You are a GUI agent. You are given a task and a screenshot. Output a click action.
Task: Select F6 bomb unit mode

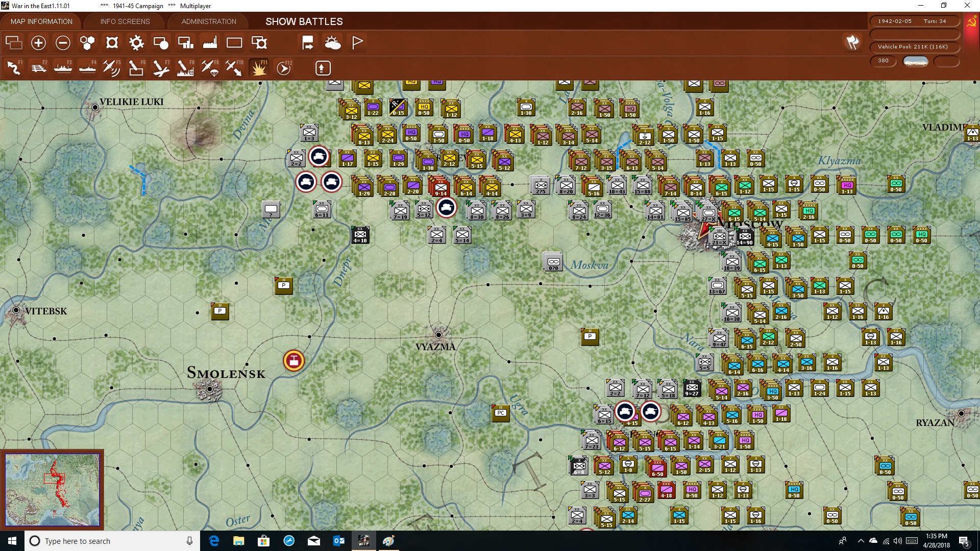pyautogui.click(x=136, y=68)
